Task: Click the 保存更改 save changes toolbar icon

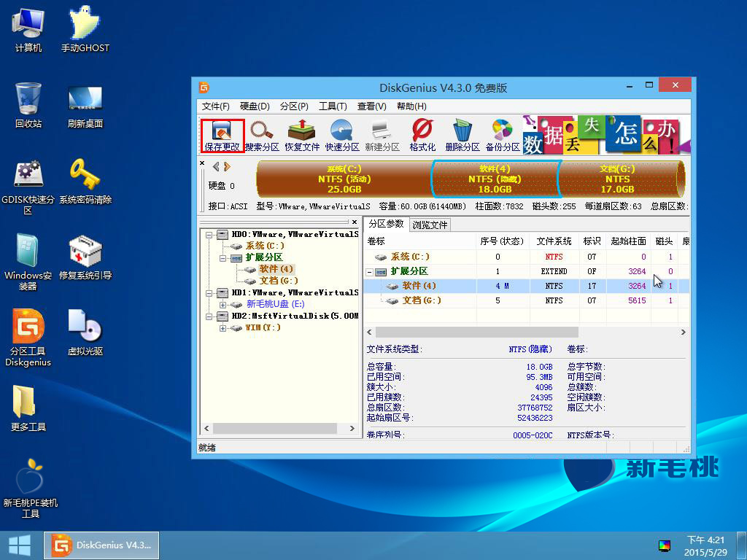Action: click(x=222, y=136)
